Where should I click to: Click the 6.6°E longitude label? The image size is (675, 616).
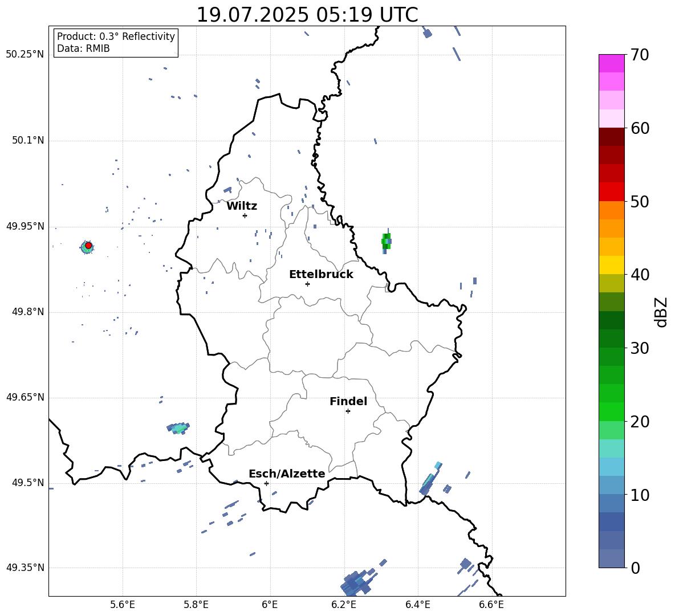[491, 605]
